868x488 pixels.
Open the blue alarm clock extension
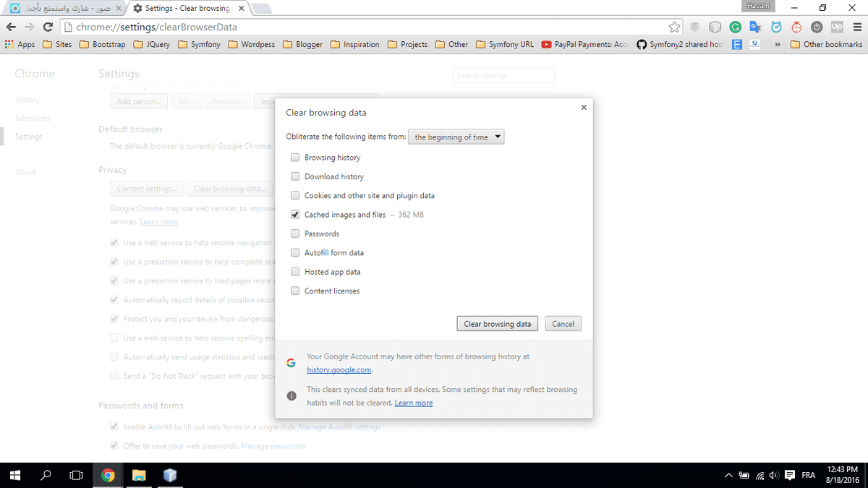tap(776, 27)
